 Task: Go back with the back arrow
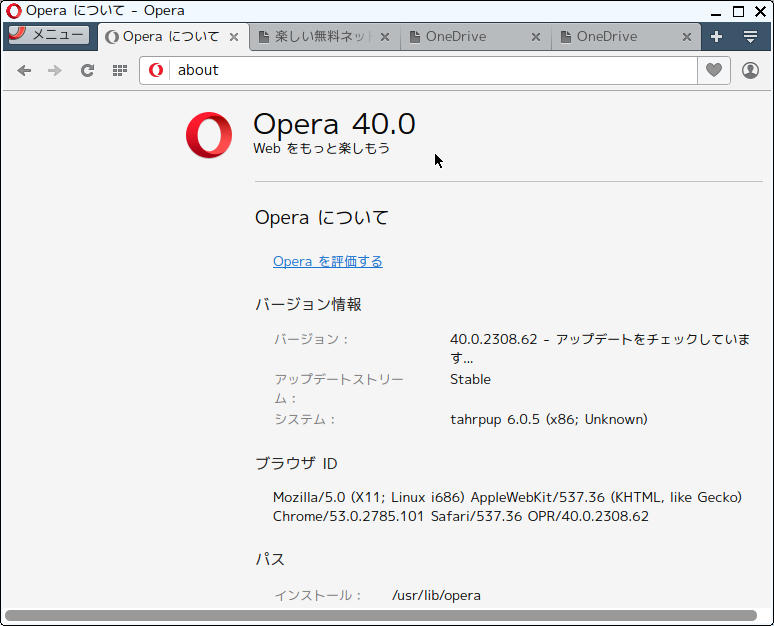click(x=24, y=71)
